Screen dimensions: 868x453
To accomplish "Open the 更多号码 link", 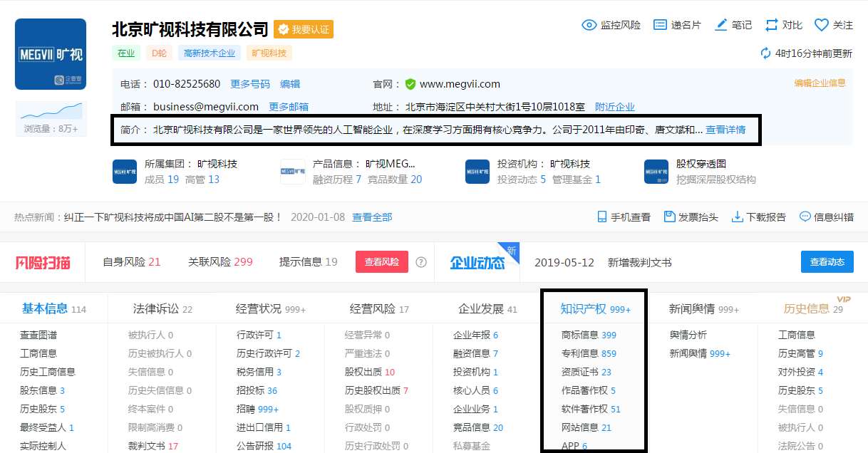I will [x=250, y=84].
